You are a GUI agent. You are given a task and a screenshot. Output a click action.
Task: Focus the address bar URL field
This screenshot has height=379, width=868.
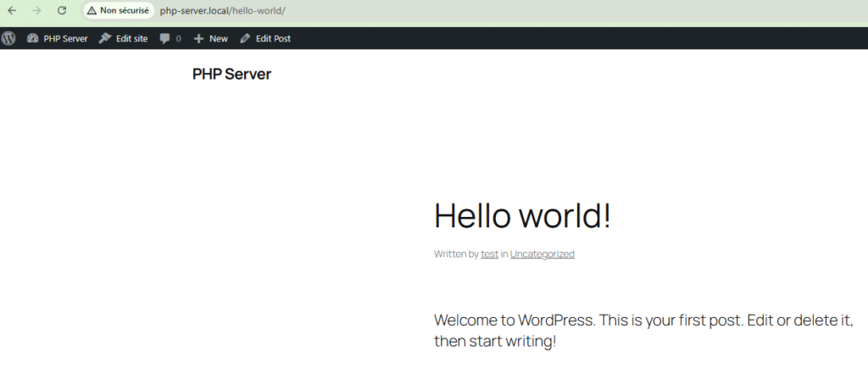tap(339, 11)
